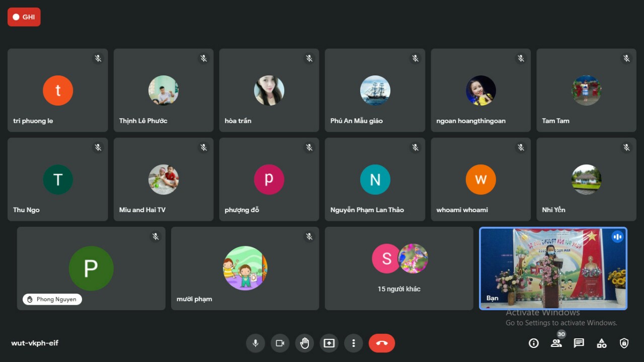This screenshot has height=362, width=644.
Task: Click the red GHI recording indicator
Action: pyautogui.click(x=24, y=17)
